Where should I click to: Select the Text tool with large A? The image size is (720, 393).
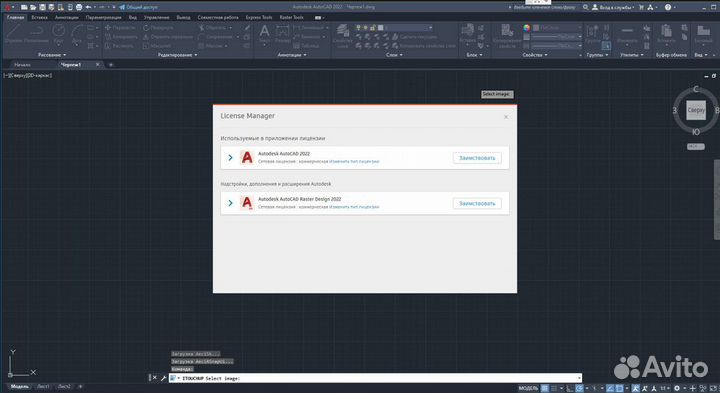click(264, 34)
